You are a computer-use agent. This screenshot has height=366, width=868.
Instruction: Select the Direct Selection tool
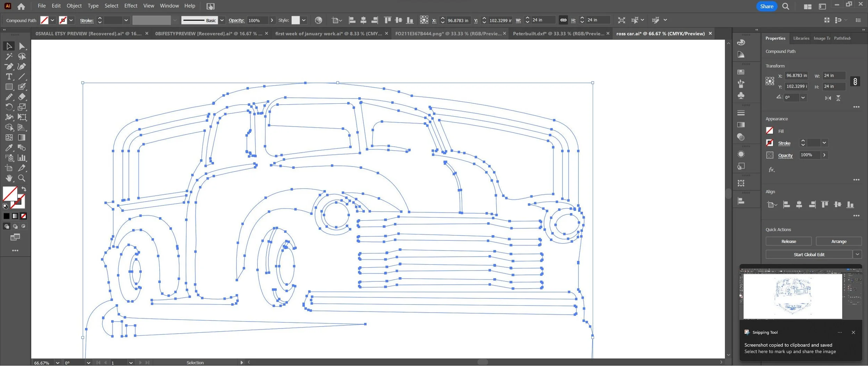(x=22, y=46)
